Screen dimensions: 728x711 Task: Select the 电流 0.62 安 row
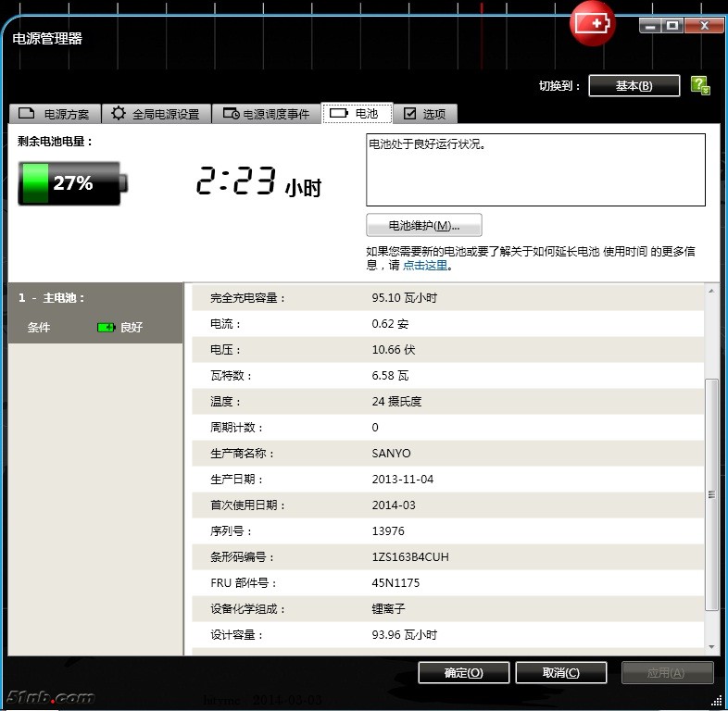[x=447, y=323]
